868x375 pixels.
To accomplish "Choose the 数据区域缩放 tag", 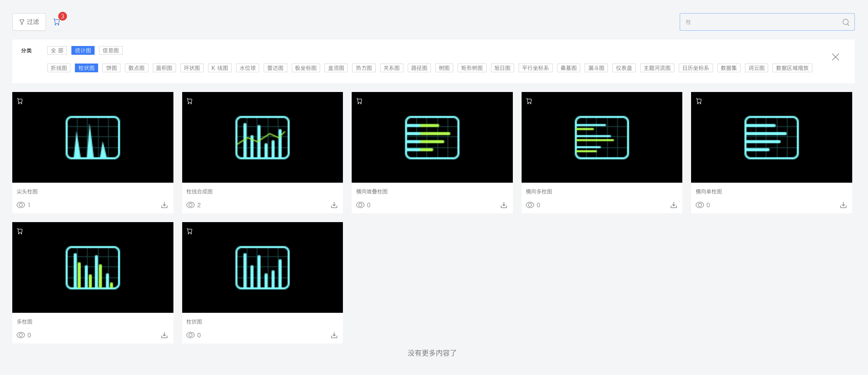I will tap(792, 68).
